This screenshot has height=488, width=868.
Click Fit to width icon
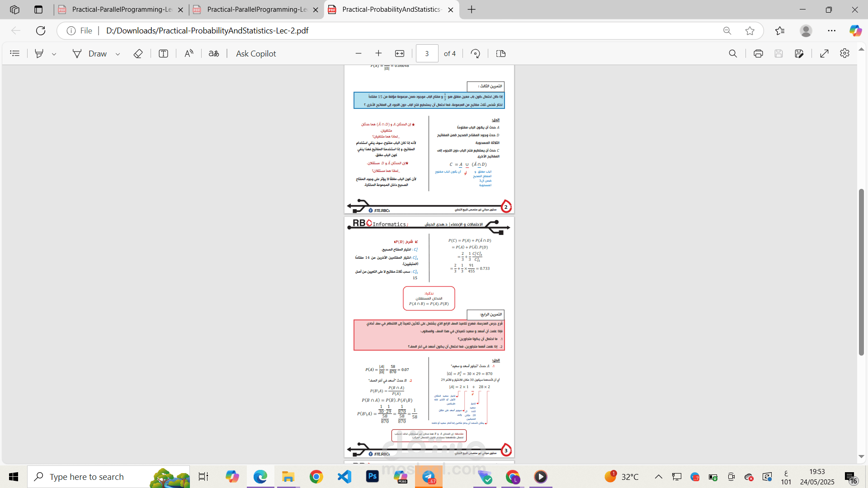pyautogui.click(x=400, y=53)
